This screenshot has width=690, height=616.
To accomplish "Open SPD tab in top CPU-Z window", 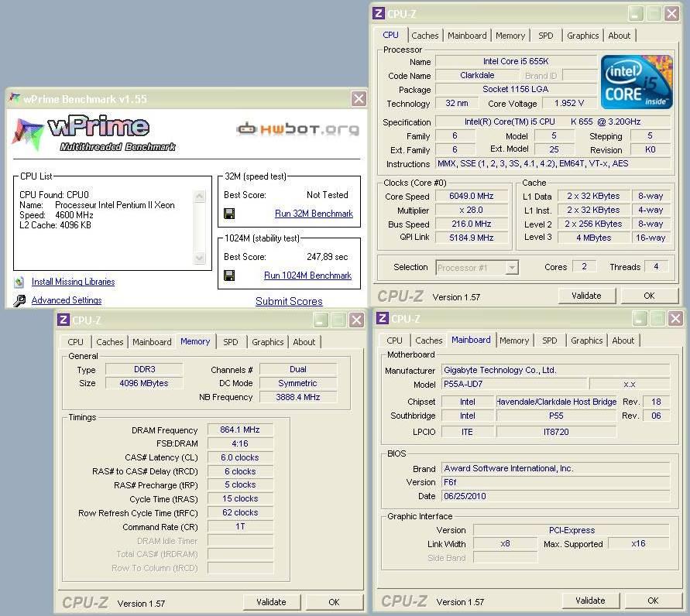I will (546, 36).
